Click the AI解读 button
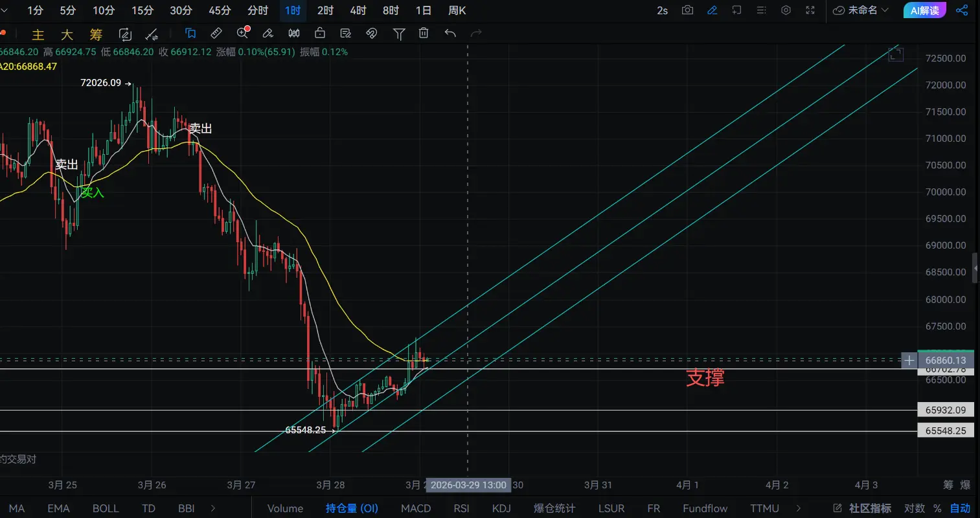The height and width of the screenshot is (518, 980). tap(924, 10)
